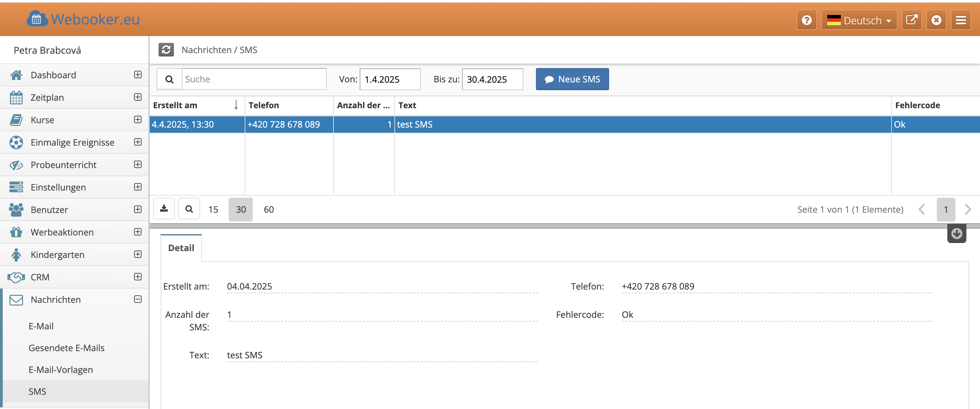Click the refresh icon beside Nachrichten / SMS
Screen dimensions: 980x409
(166, 50)
